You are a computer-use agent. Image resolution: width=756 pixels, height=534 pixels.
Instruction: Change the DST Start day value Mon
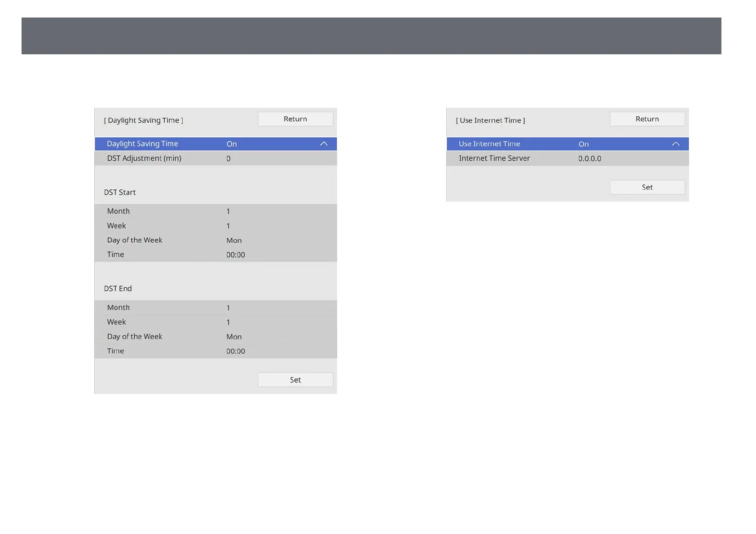click(x=234, y=240)
